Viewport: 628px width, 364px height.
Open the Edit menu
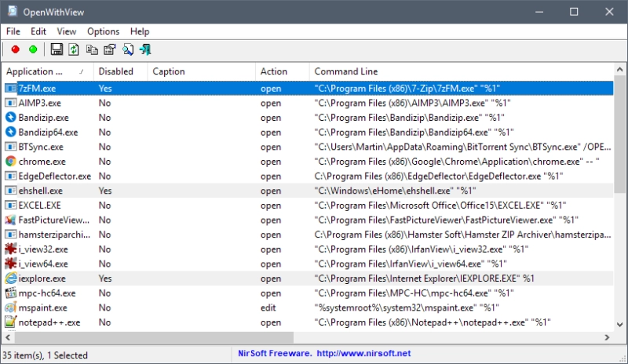(38, 31)
